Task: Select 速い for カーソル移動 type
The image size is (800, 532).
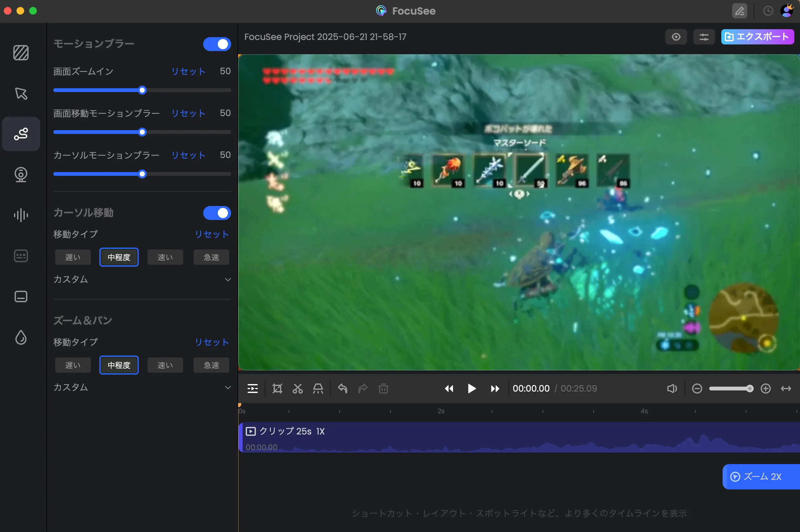Action: point(165,257)
